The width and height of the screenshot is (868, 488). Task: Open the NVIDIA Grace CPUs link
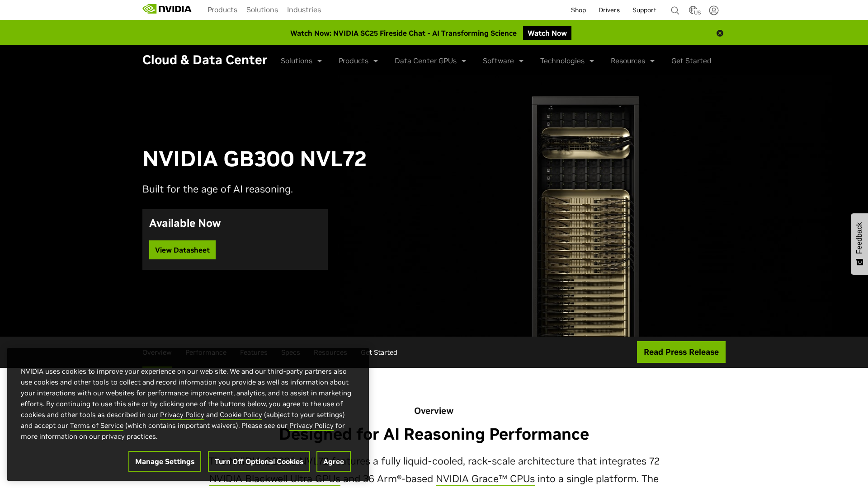[x=485, y=479]
